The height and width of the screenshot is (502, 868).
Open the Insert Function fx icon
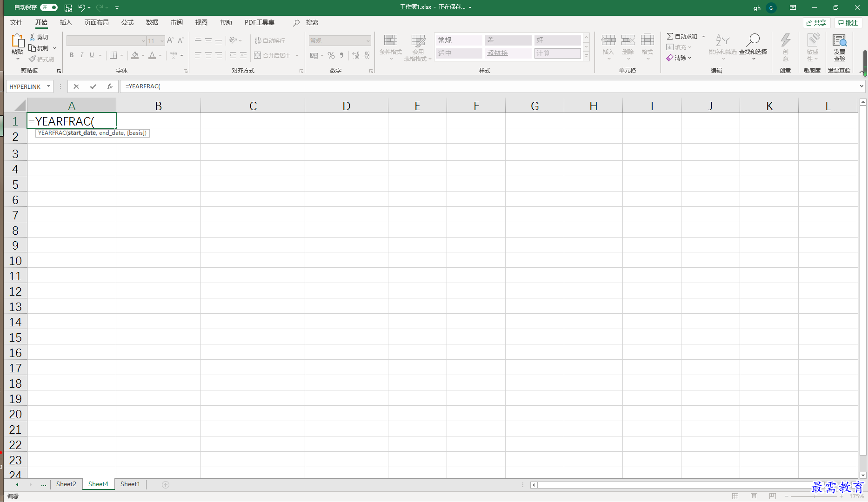110,86
